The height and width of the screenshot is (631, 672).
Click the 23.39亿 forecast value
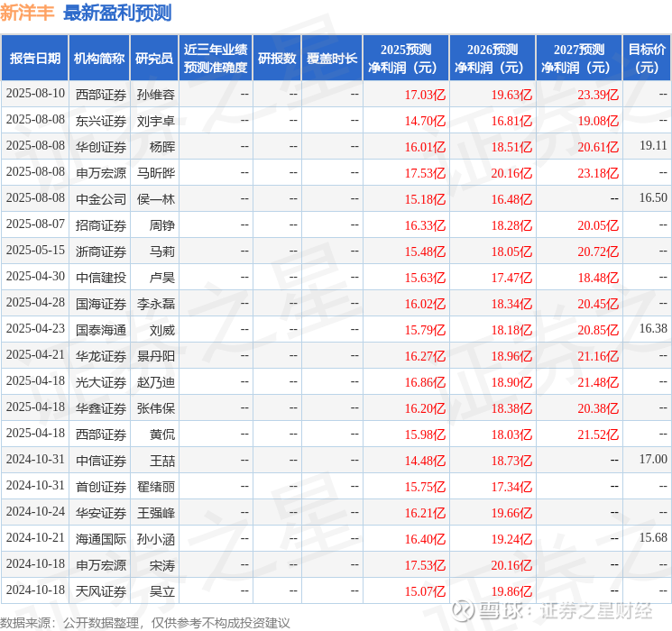pyautogui.click(x=598, y=95)
